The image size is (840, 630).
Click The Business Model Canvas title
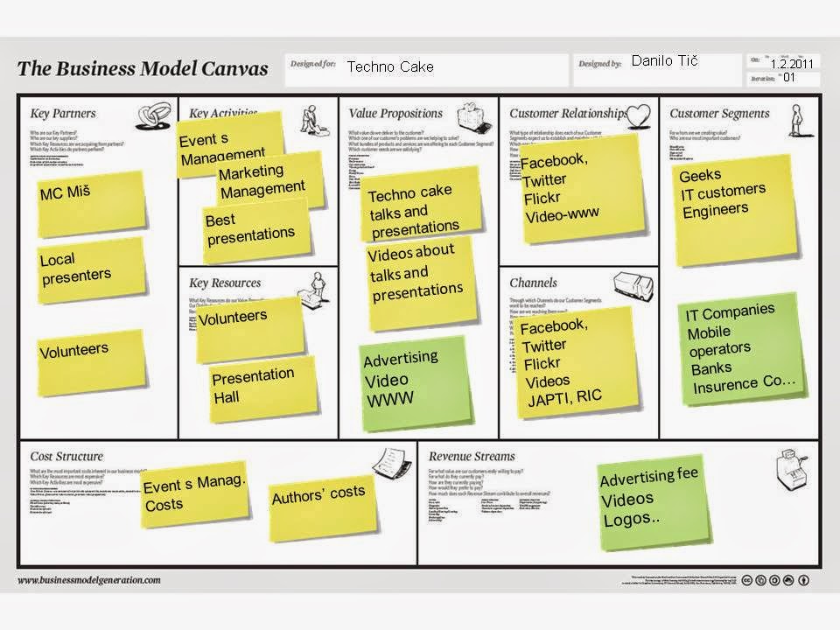coord(143,68)
